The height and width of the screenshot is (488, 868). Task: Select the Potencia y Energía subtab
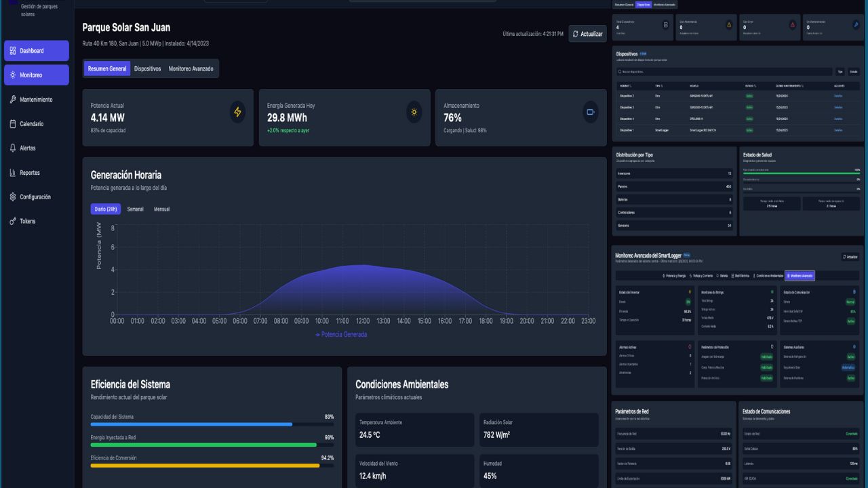[x=674, y=276]
